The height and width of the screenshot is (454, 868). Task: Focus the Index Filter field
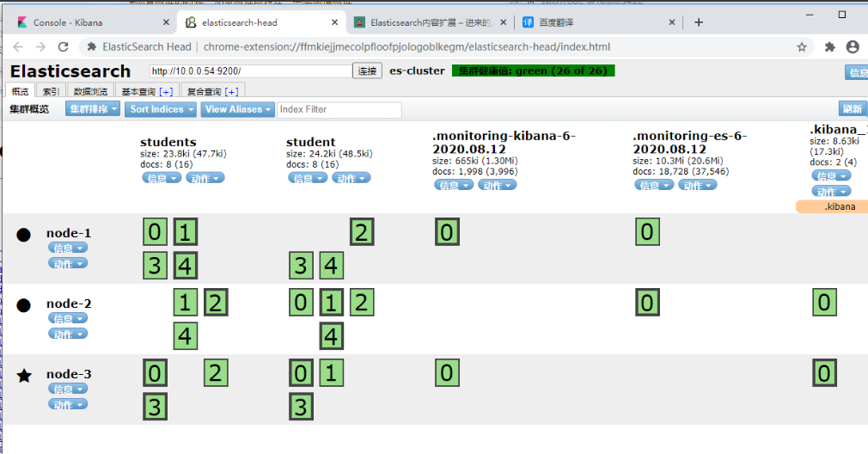(x=339, y=109)
